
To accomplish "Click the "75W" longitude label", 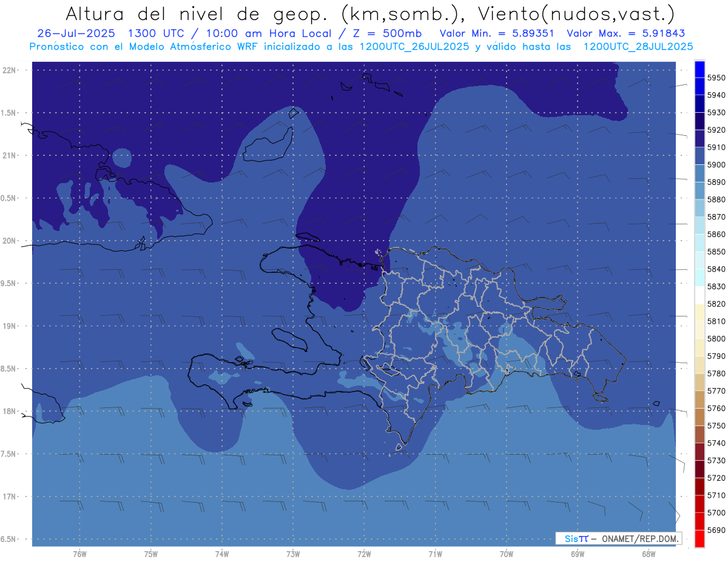I will (x=150, y=554).
